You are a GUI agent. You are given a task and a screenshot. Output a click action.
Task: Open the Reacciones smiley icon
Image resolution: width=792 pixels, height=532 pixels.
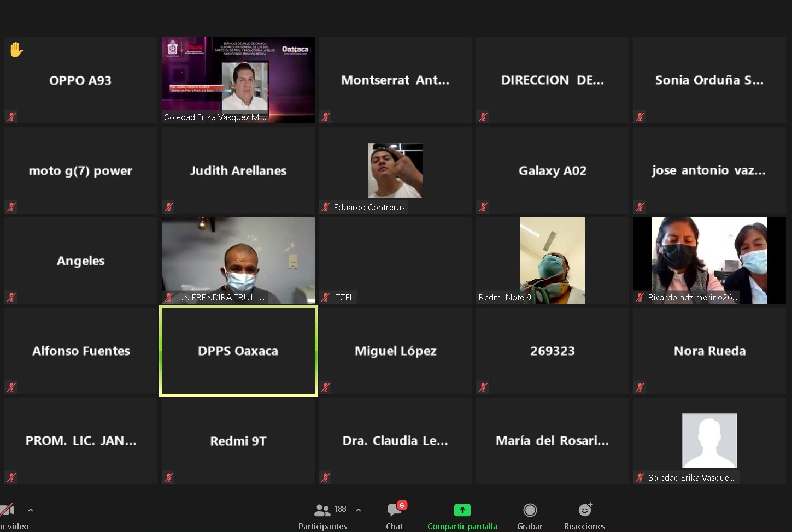(585, 510)
